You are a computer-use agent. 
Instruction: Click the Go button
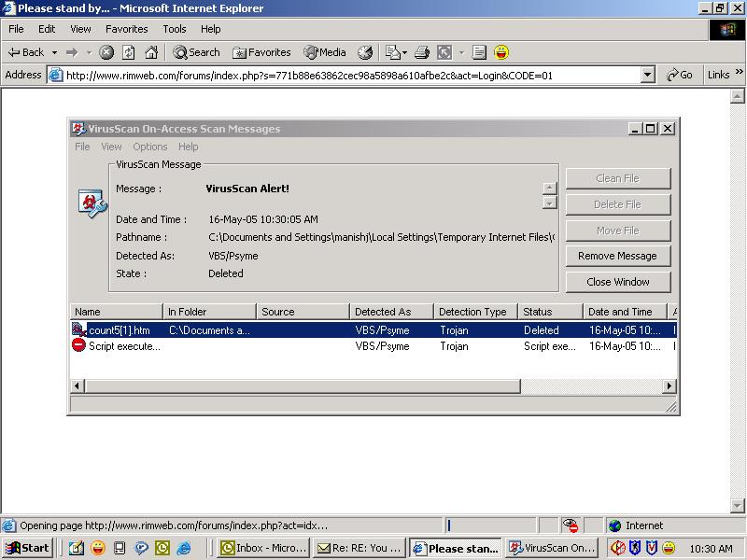680,75
